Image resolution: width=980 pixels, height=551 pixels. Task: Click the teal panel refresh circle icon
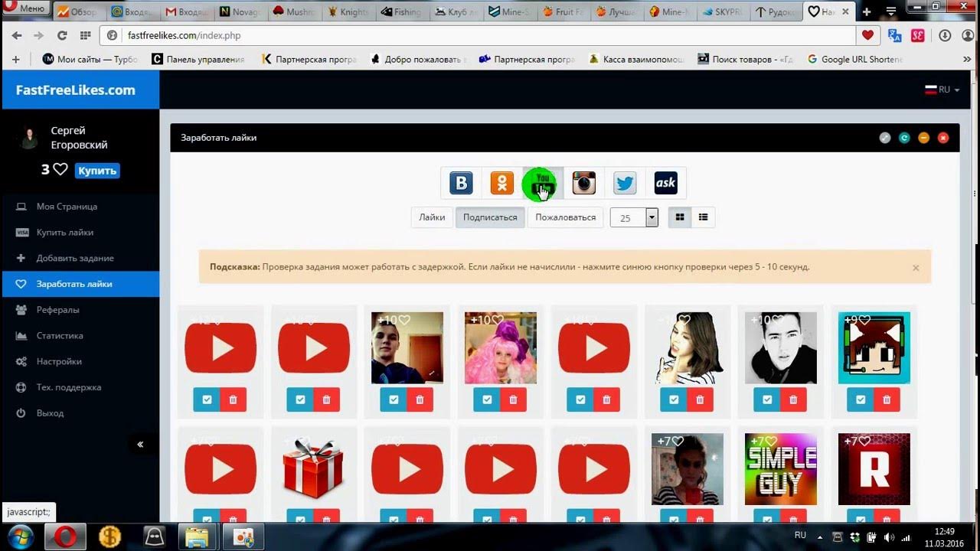click(904, 138)
